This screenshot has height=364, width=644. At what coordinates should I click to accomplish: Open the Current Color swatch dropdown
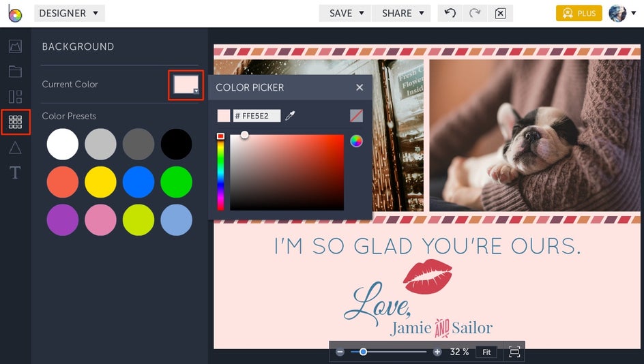tap(186, 85)
